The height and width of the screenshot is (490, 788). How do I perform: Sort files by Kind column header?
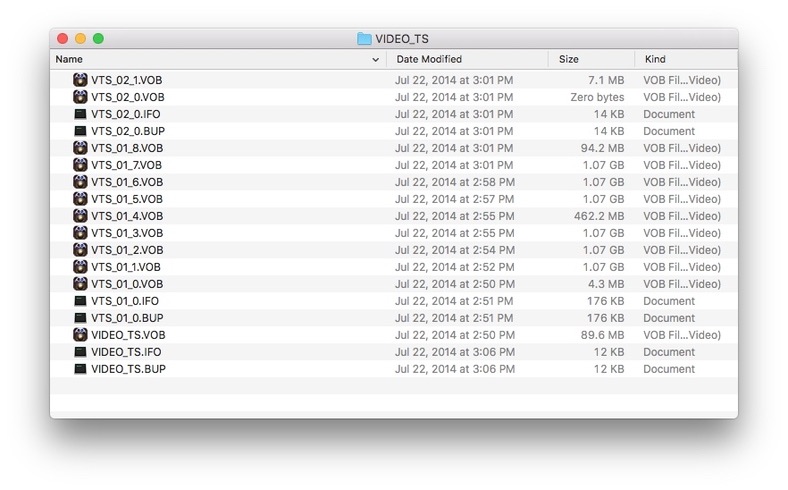686,59
